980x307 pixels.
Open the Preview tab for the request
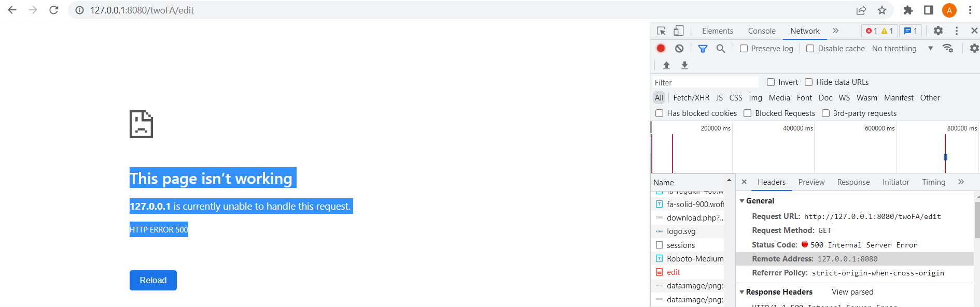811,182
